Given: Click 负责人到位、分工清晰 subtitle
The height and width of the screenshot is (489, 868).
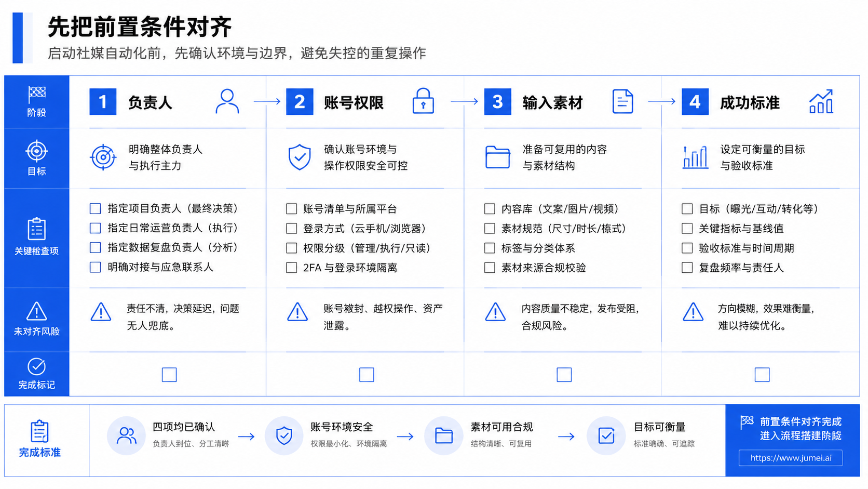Looking at the screenshot, I should (191, 444).
